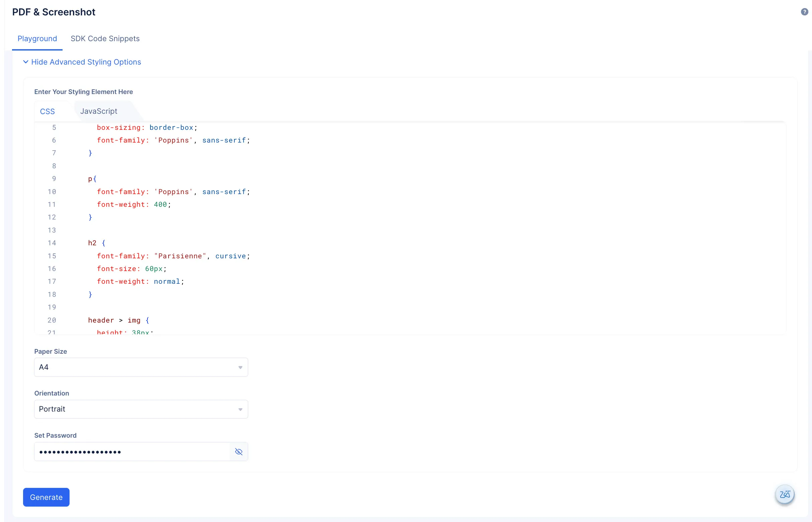Click the 'font-weight: 400;' line
This screenshot has width=812, height=522.
point(134,204)
